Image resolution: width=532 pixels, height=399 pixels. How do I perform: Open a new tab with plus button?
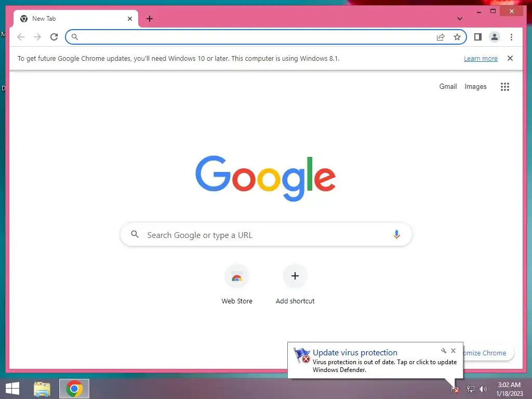150,19
